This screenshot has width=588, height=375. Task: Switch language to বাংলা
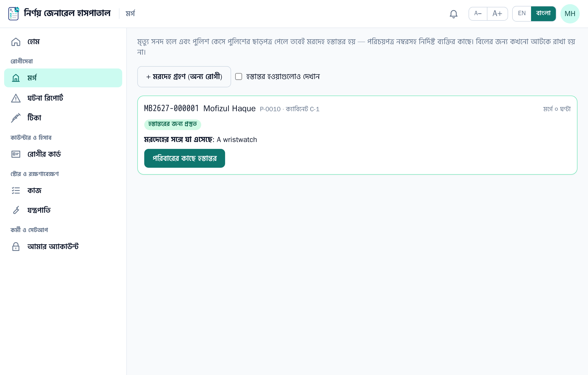pos(543,13)
